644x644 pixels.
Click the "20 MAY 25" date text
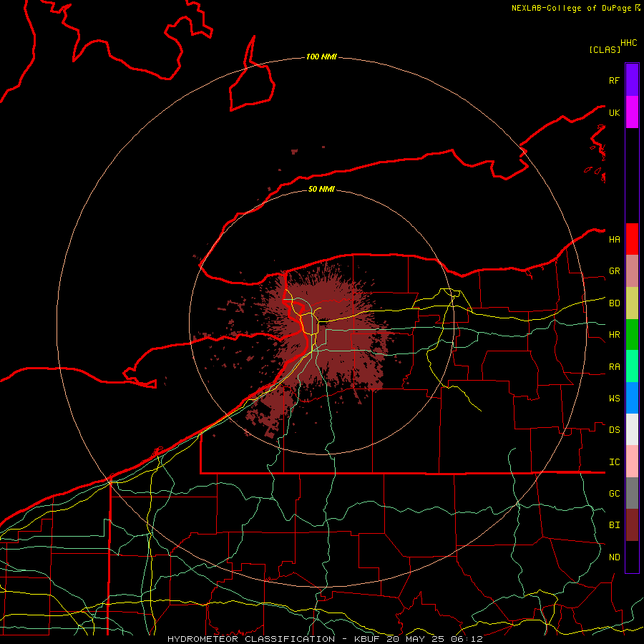(x=416, y=639)
